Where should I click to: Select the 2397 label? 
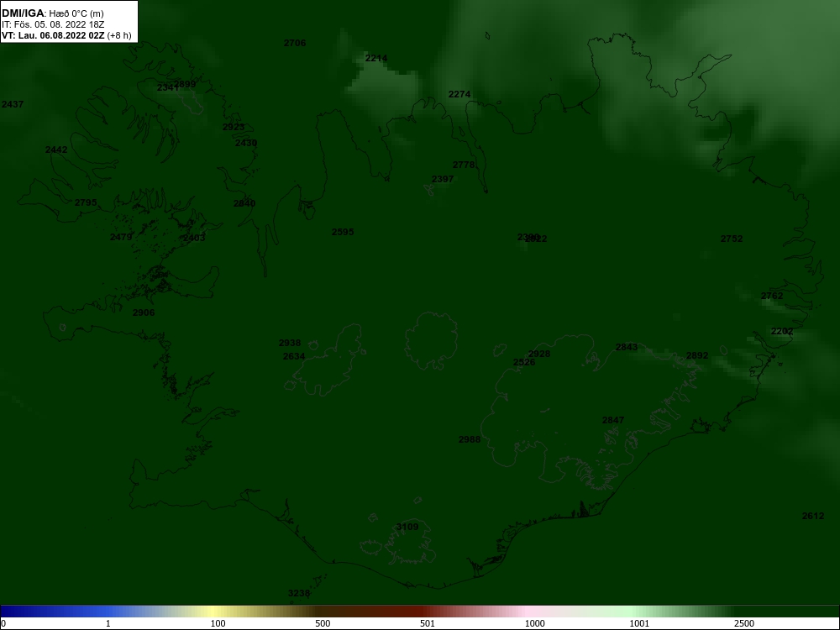(443, 179)
